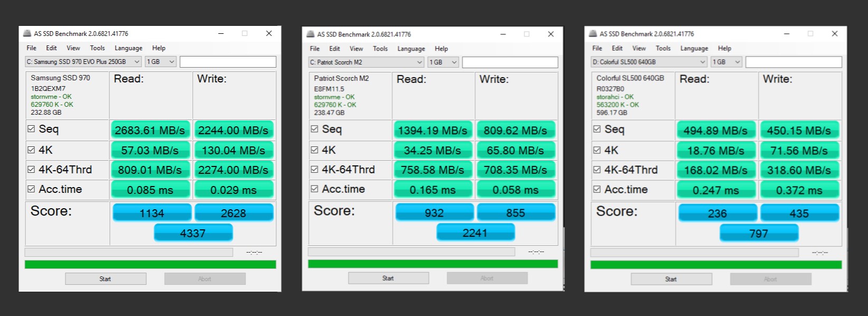Close the Colorful SL500 640GB benchmark window
The image size is (868, 316).
pos(834,33)
